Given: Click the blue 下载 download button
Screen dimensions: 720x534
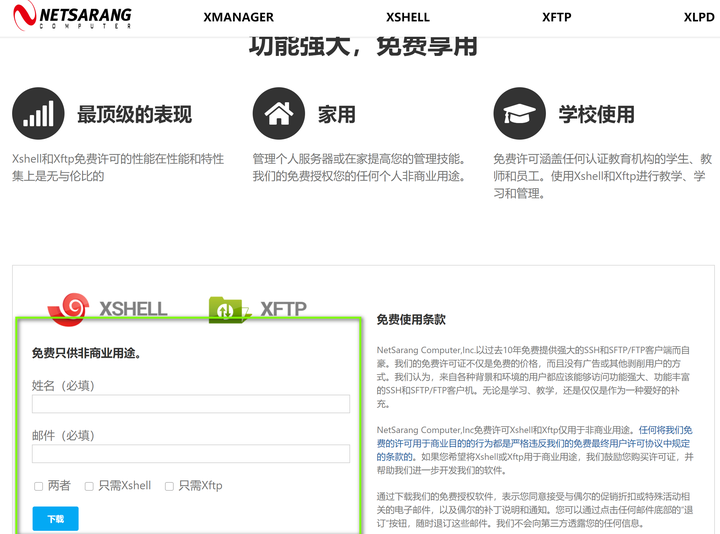Looking at the screenshot, I should click(x=56, y=519).
